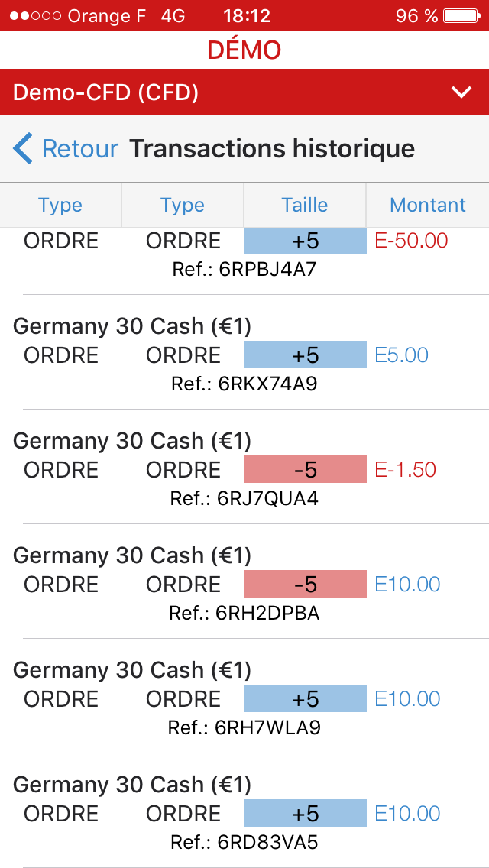Image resolution: width=489 pixels, height=868 pixels.
Task: Open transaction Ref. 6RKX74A9
Action: [x=244, y=384]
